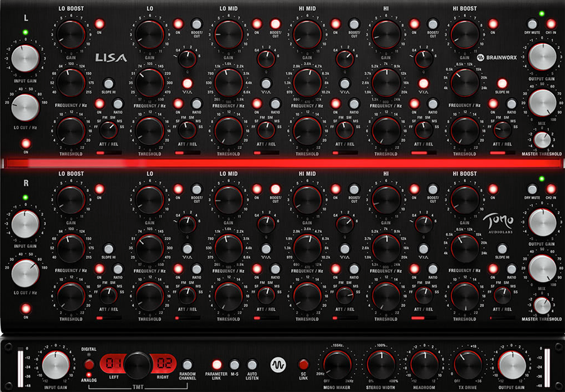Click R channel HI band gain reduction meter under ATT/REL
Viewport: 565px width, 392px height.
tap(423, 318)
